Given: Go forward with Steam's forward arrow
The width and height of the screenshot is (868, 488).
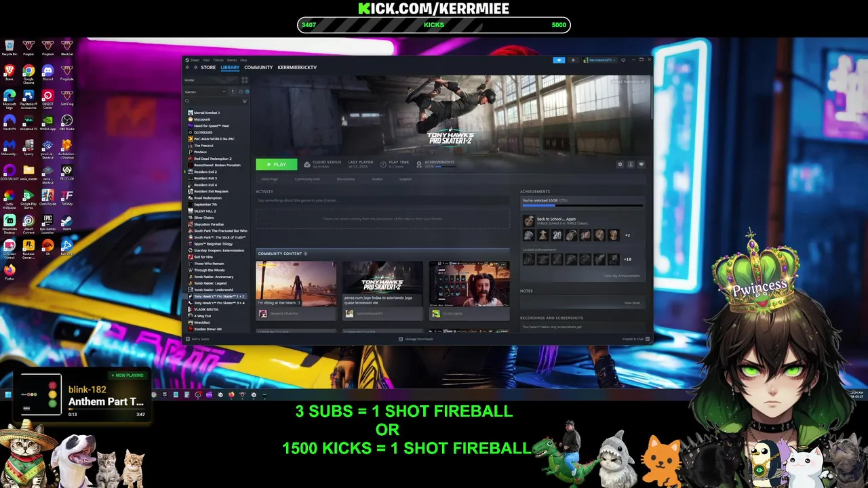Looking at the screenshot, I should (195, 67).
